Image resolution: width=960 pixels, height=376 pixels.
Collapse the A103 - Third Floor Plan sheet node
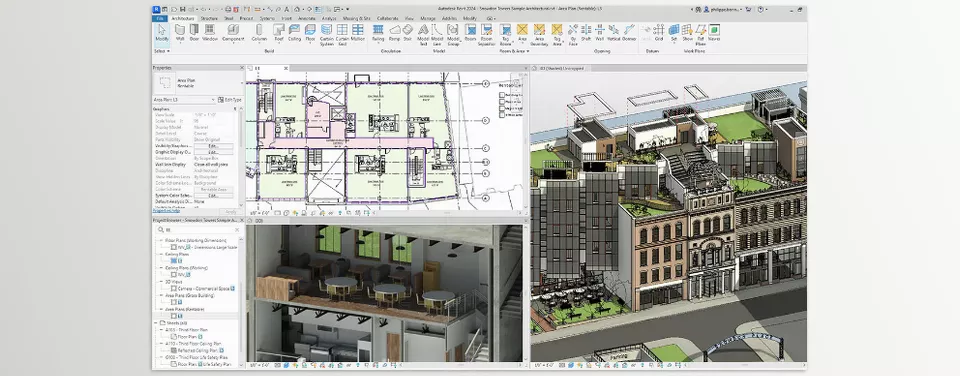coord(161,329)
